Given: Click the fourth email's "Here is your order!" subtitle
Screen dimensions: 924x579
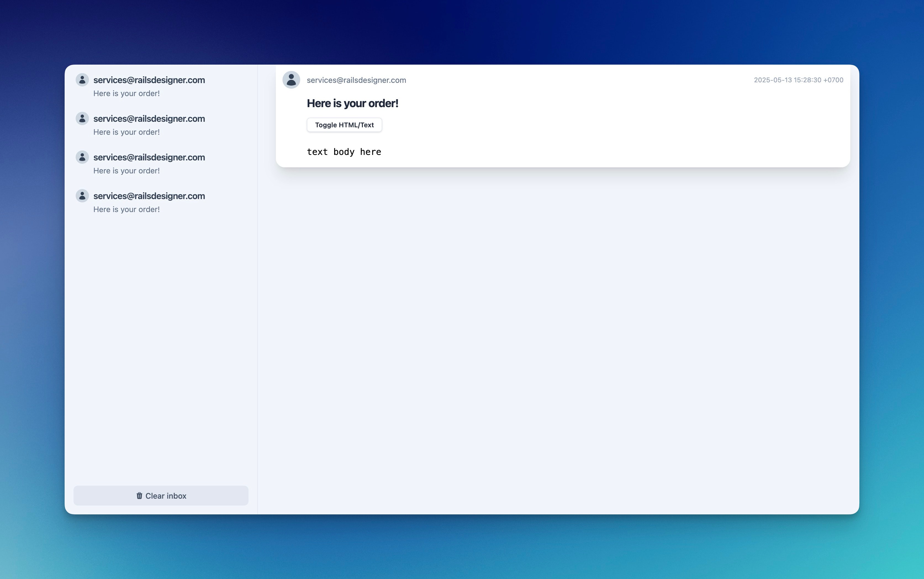Looking at the screenshot, I should 126,210.
